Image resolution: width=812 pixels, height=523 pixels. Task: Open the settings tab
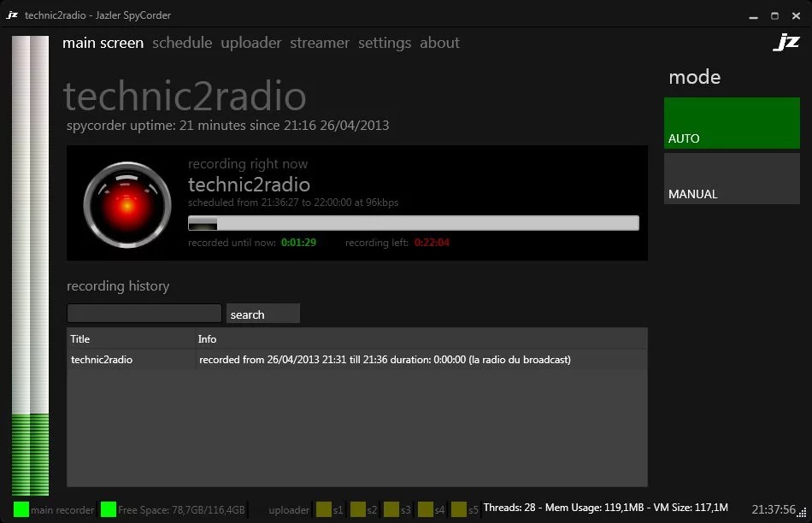coord(384,43)
